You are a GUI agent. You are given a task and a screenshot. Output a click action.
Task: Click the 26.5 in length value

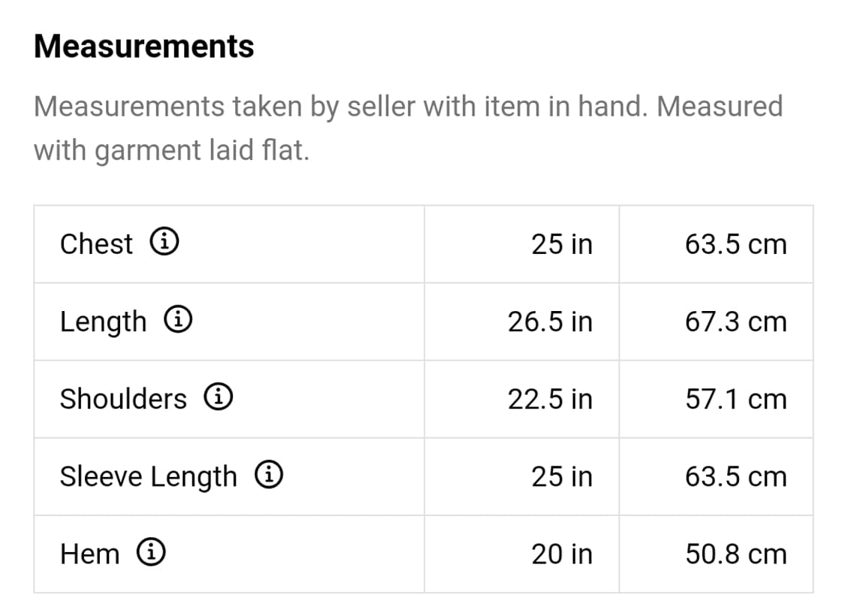tap(550, 322)
